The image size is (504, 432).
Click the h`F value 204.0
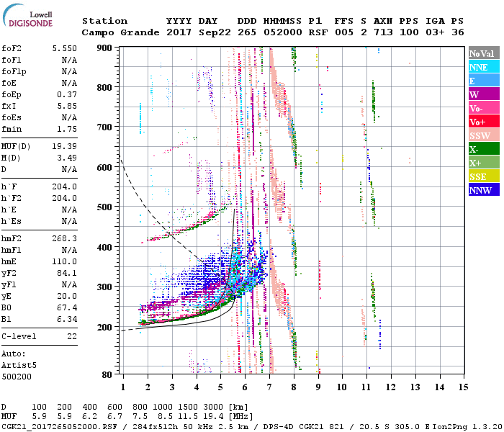point(65,187)
